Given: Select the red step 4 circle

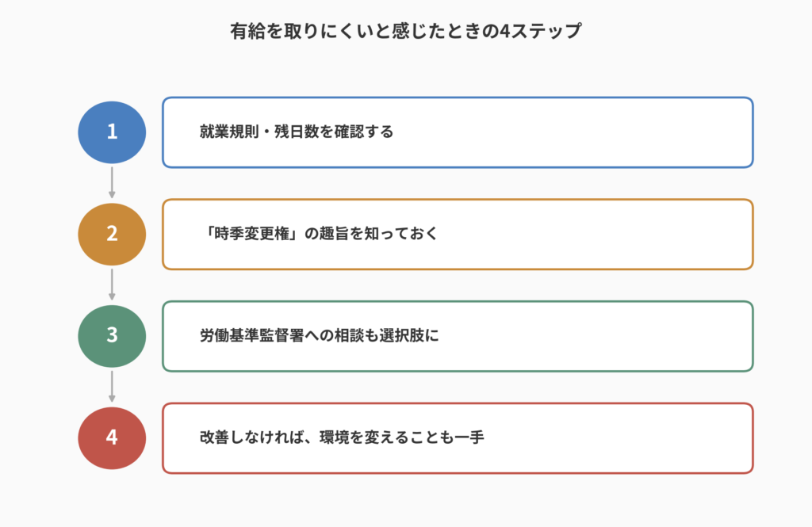Looking at the screenshot, I should pyautogui.click(x=112, y=438).
